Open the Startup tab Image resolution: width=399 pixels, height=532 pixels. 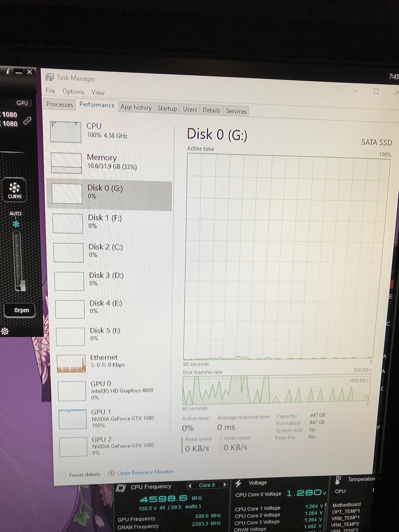[x=167, y=108]
